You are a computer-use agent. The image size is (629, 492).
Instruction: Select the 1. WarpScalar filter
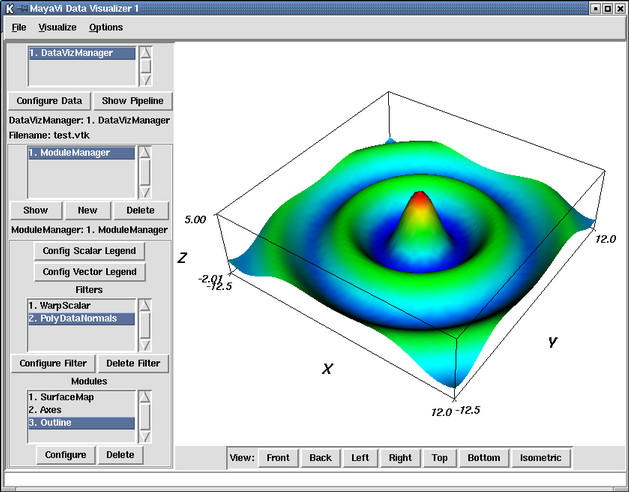81,306
